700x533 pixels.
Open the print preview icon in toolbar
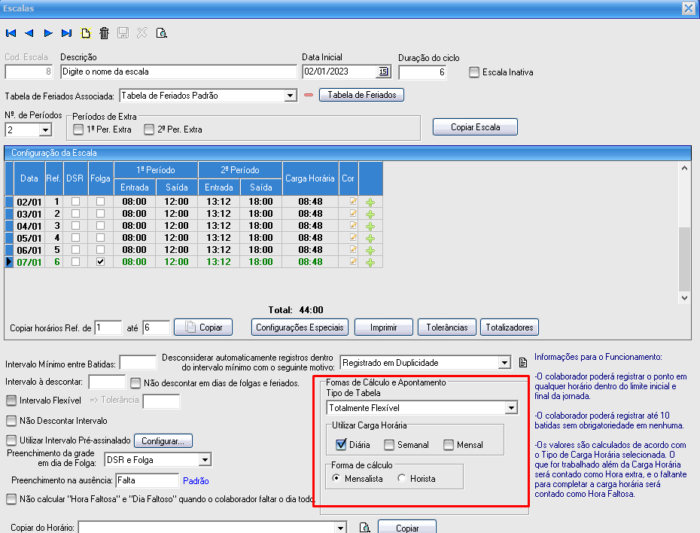161,33
